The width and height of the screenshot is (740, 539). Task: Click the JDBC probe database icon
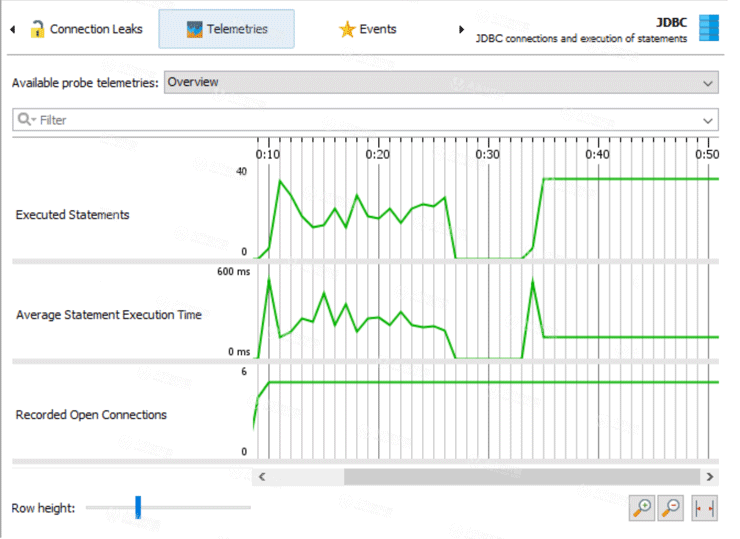(x=708, y=29)
